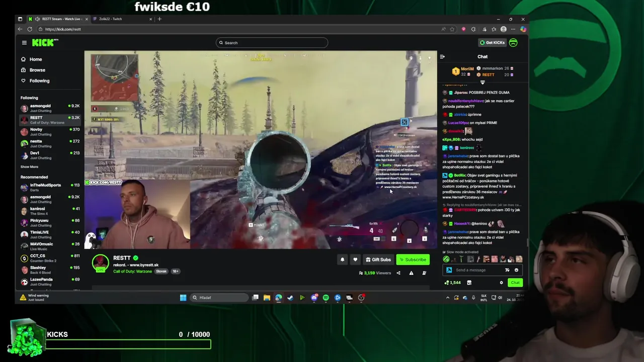Bookmark page with star icon
The width and height of the screenshot is (644, 362).
(x=452, y=29)
